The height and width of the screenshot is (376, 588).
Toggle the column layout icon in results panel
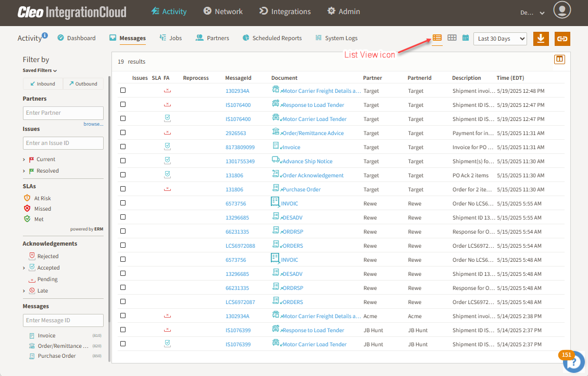(559, 59)
